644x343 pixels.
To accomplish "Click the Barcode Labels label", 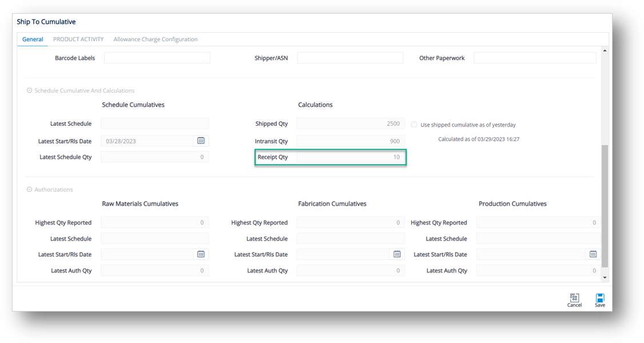I will (75, 58).
